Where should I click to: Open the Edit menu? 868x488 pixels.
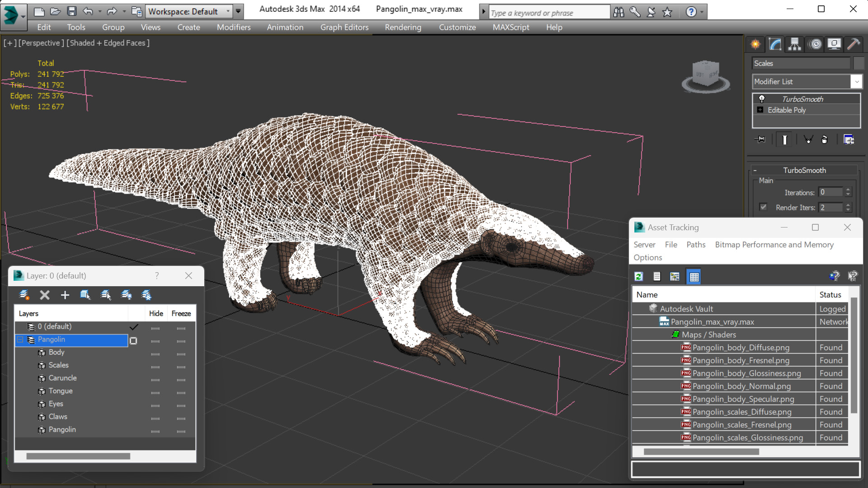coord(44,27)
